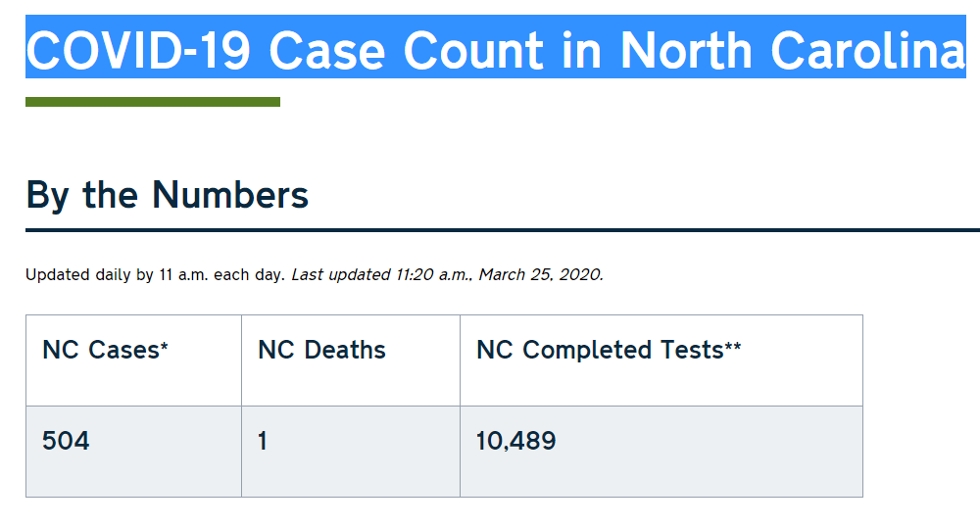Select the "NC Completed Tests**" table header

point(608,351)
